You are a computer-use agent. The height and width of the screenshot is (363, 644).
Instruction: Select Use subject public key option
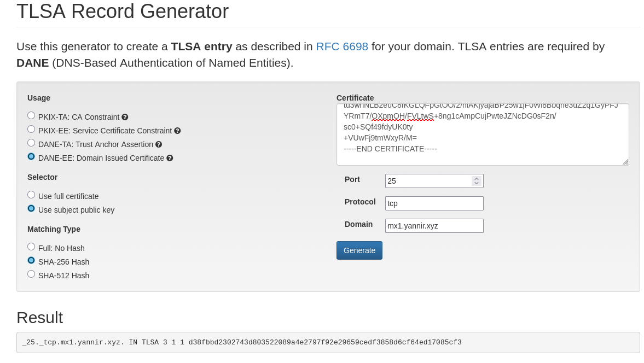(31, 209)
